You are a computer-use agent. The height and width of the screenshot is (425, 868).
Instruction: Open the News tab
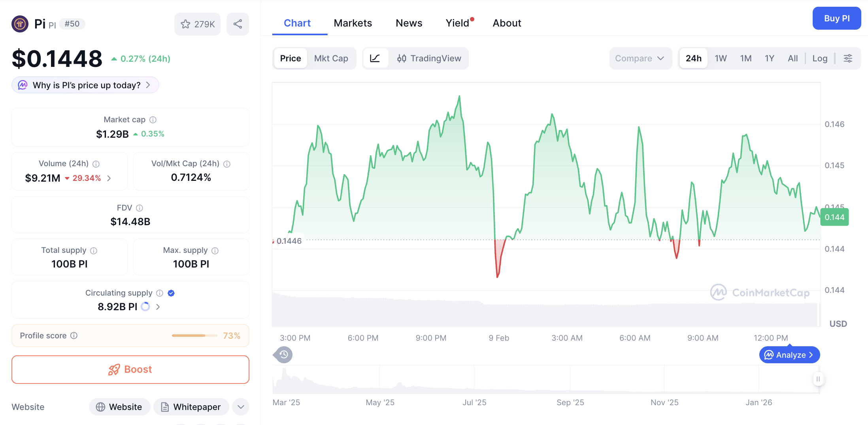[409, 23]
